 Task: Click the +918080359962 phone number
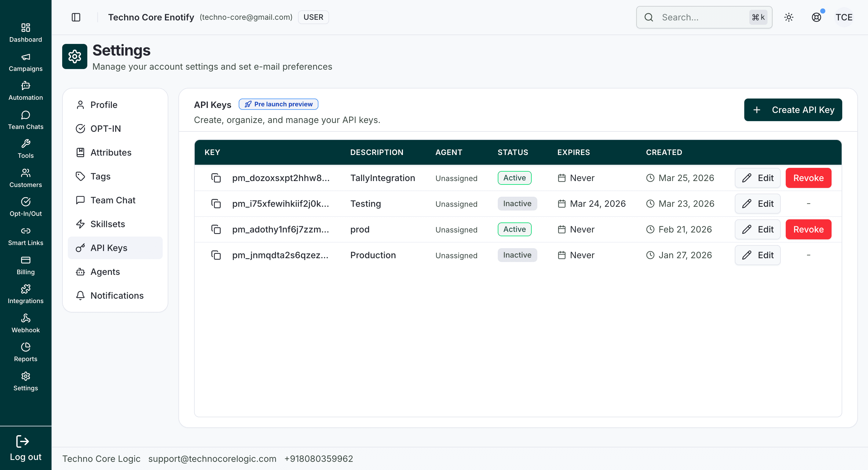[319, 459]
